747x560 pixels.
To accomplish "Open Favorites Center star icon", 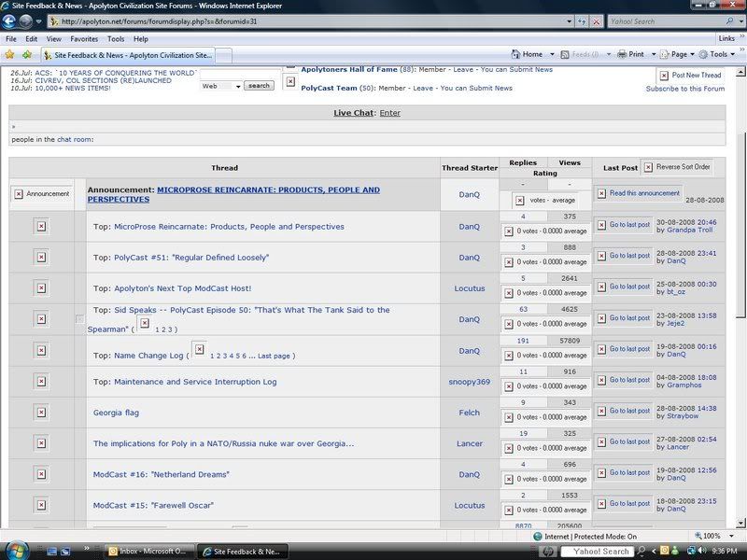I will (x=9, y=55).
